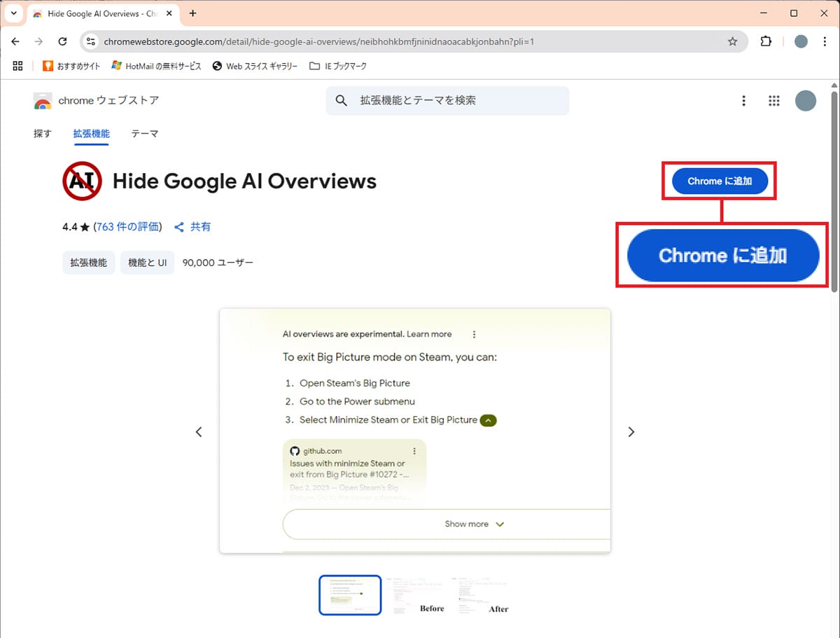
Task: Click the address bar URL
Action: click(319, 42)
